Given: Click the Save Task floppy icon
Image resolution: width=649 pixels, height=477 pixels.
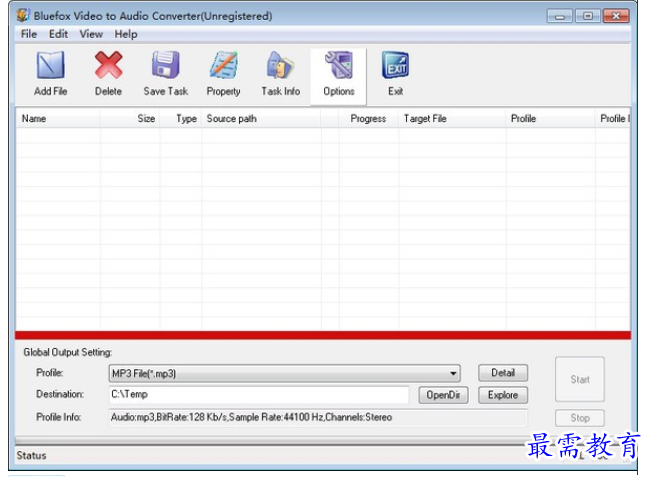Looking at the screenshot, I should [166, 65].
